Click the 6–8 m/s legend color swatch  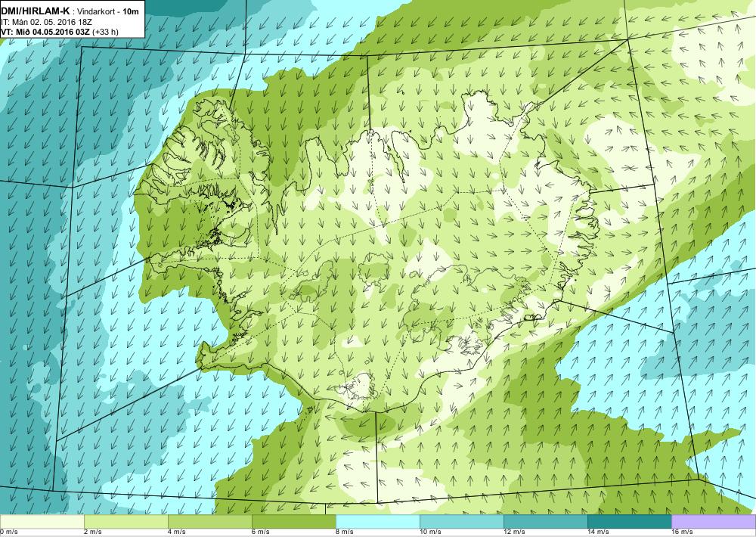pos(293,522)
